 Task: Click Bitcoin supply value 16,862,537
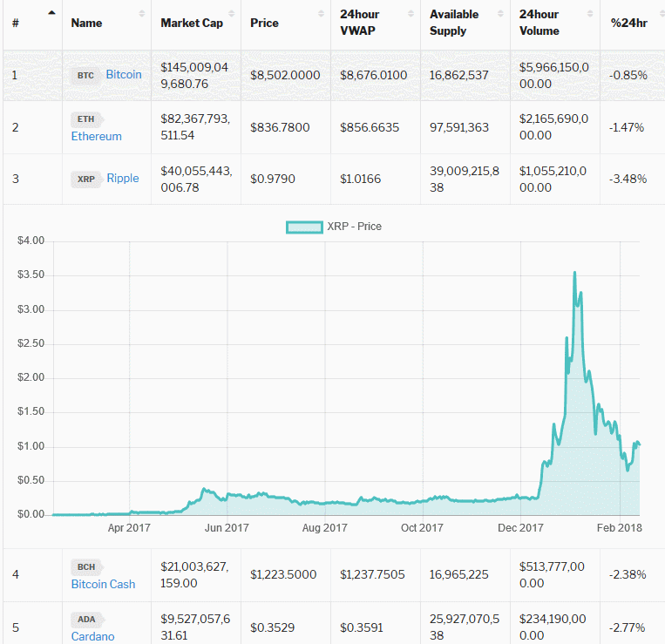tap(459, 76)
